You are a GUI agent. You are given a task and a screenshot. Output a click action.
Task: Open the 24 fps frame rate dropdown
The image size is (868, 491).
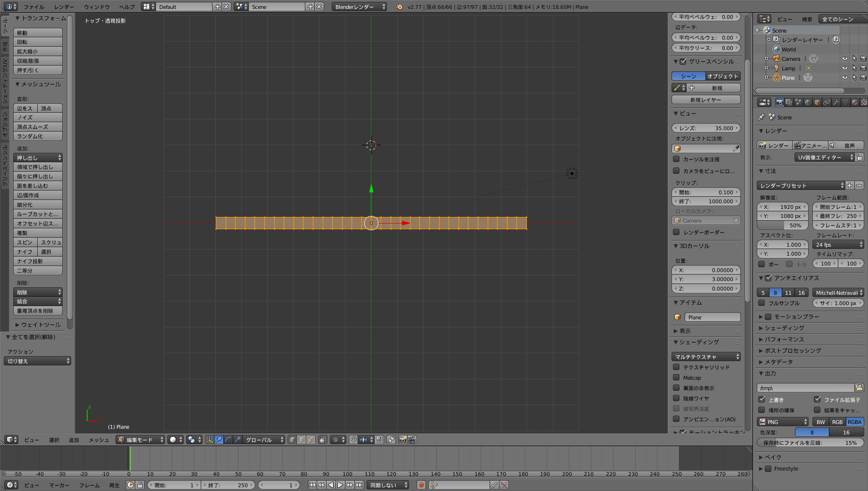[x=838, y=244]
